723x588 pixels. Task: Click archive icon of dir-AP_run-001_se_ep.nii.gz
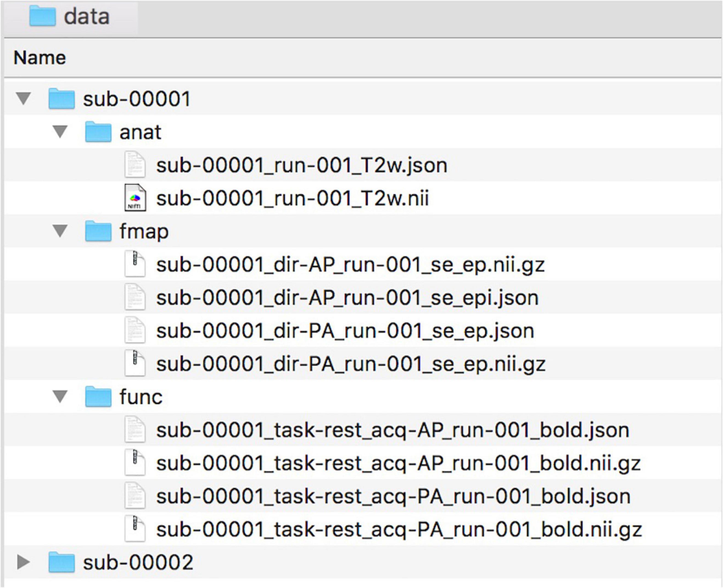tap(135, 264)
